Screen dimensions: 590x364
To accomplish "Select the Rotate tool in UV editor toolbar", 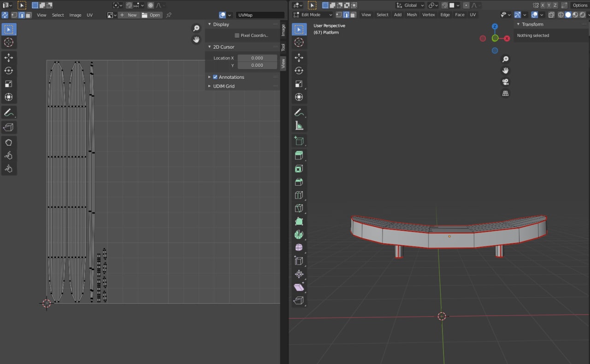I will 8,70.
